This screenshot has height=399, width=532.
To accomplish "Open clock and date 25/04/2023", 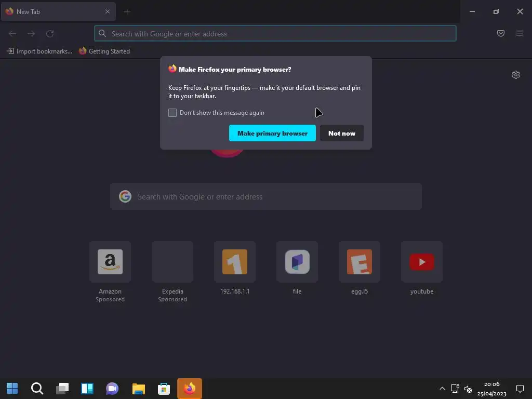I will [491, 389].
